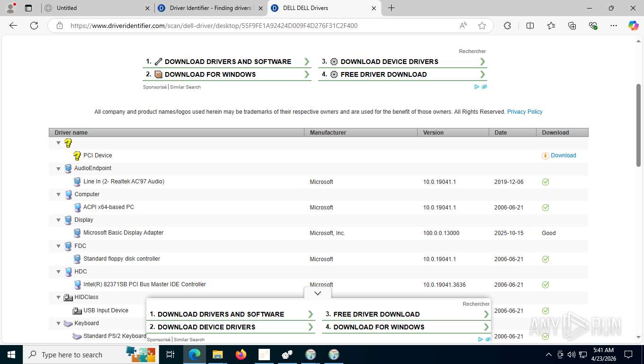Viewport: 644px width, 364px height.
Task: Click green check for USB Input Device
Action: tap(546, 310)
